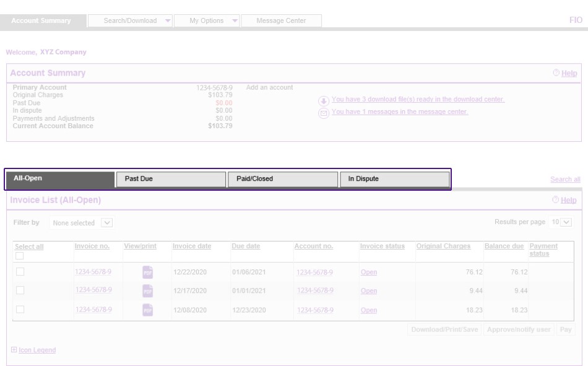Click Add an account
The image size is (588, 366).
tap(270, 87)
